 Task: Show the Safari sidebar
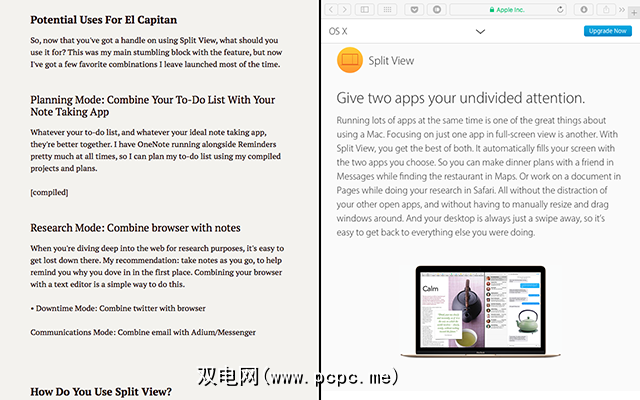[x=365, y=9]
